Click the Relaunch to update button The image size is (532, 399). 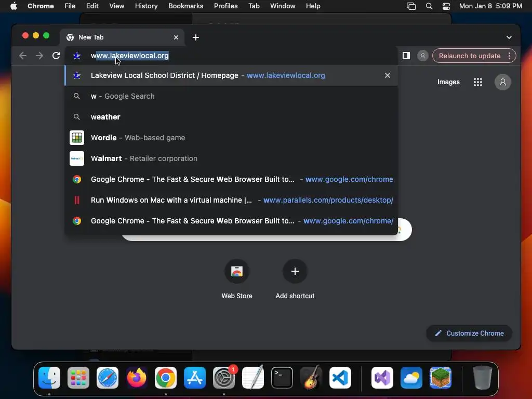tap(469, 56)
